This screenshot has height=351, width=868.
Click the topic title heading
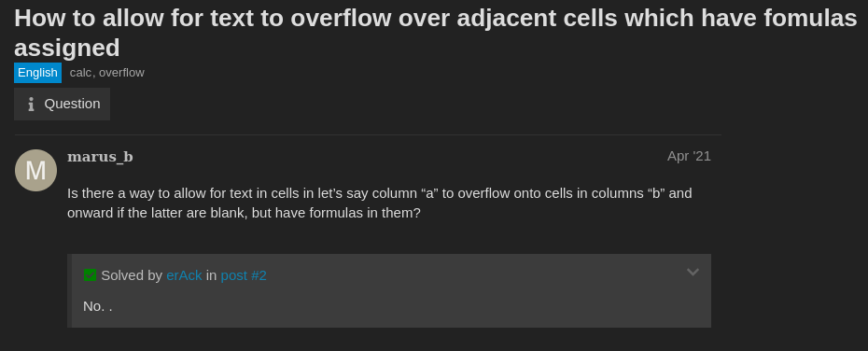[x=435, y=33]
